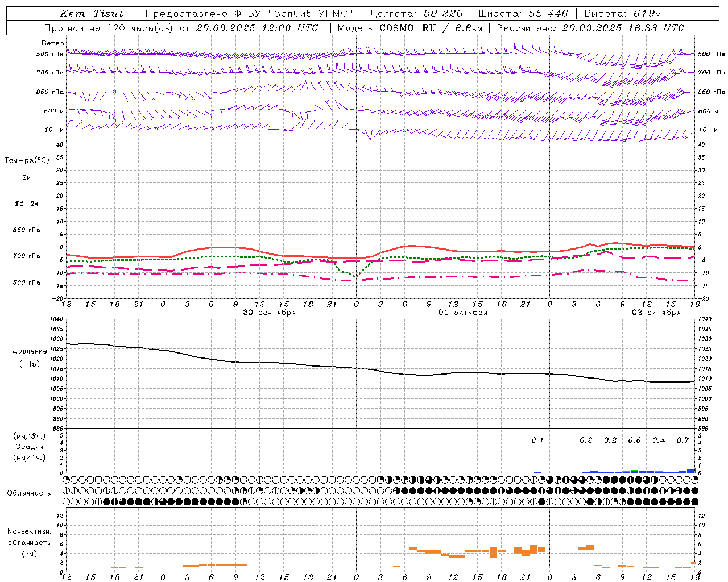Select the "2м" temperature legend entry
This screenshot has height=582, width=728.
point(27,177)
